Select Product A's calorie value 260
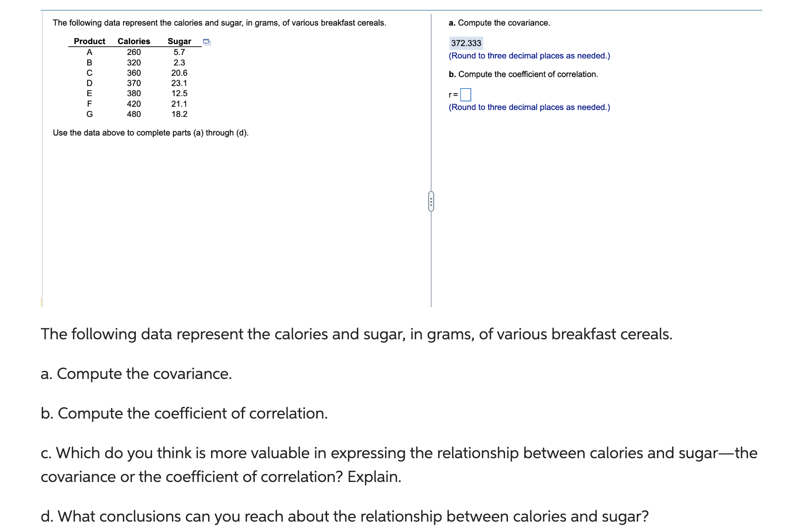This screenshot has height=532, width=785. 133,52
